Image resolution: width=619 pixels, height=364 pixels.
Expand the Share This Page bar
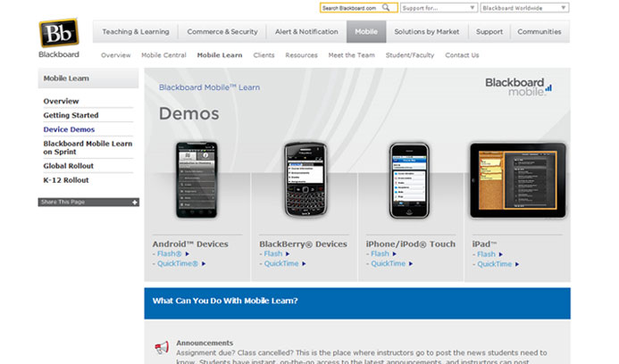(x=88, y=203)
